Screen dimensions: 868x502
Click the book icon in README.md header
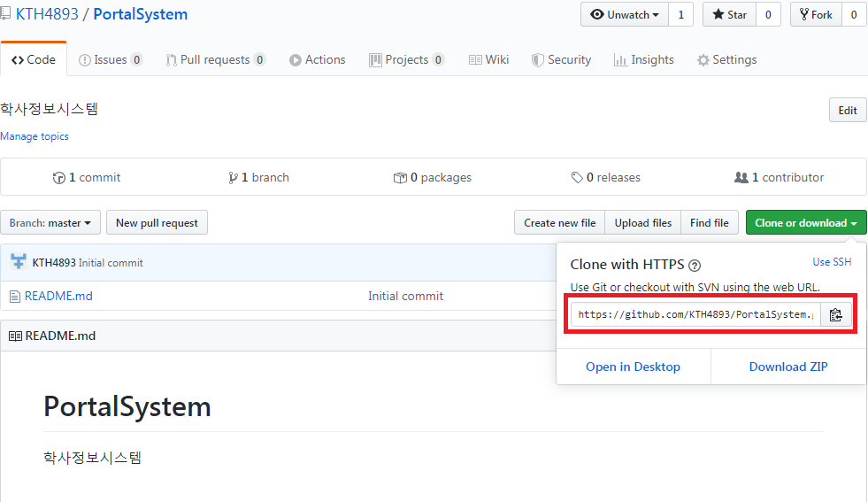[16, 336]
